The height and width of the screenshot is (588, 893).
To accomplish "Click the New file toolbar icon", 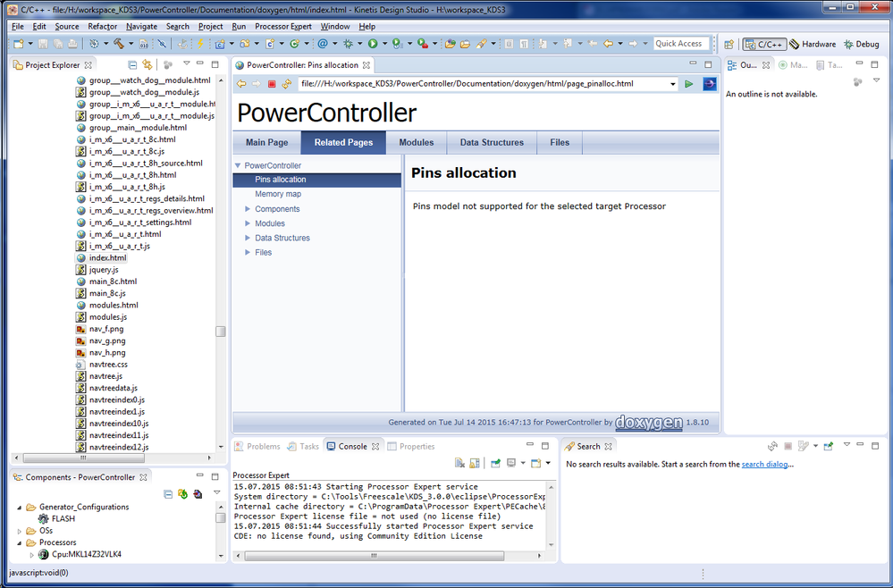I will tap(18, 44).
